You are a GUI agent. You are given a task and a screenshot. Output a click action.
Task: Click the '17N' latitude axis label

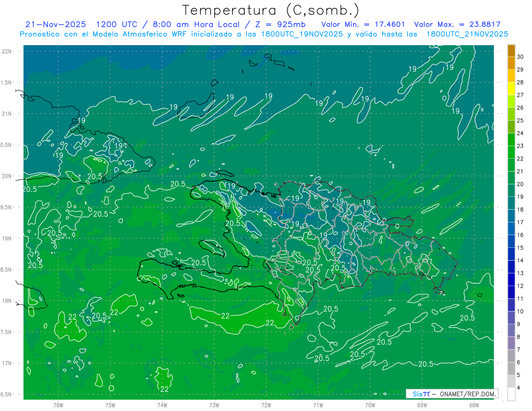7,364
